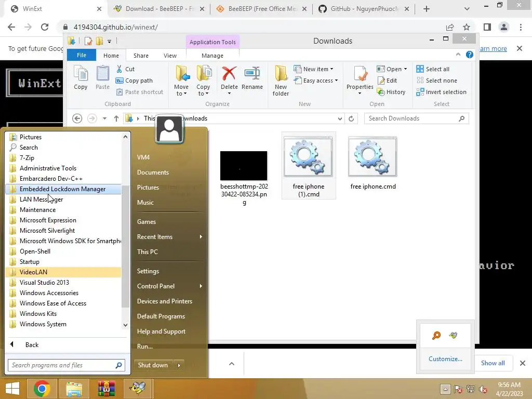
Task: Switch to the Manage ribbon tab
Action: pyautogui.click(x=212, y=55)
